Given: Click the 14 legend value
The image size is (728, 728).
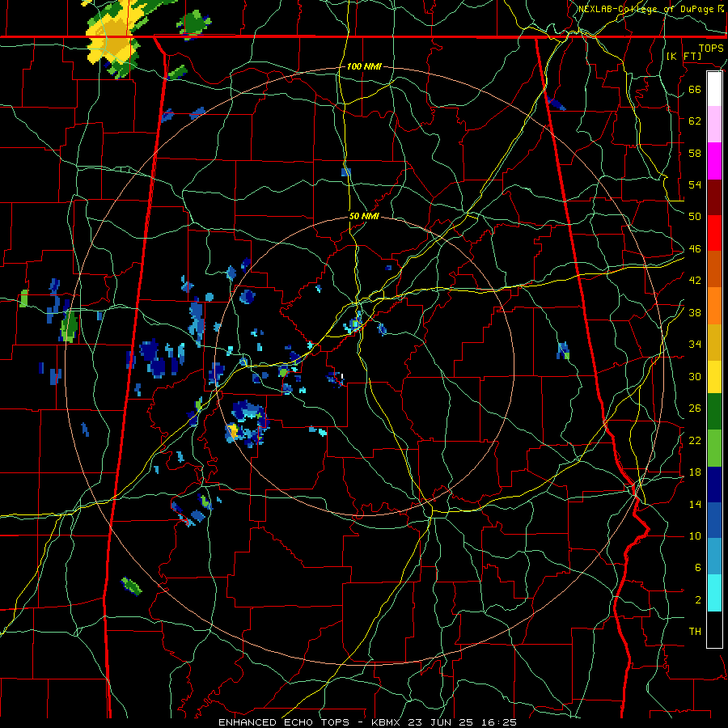Looking at the screenshot, I should 695,504.
